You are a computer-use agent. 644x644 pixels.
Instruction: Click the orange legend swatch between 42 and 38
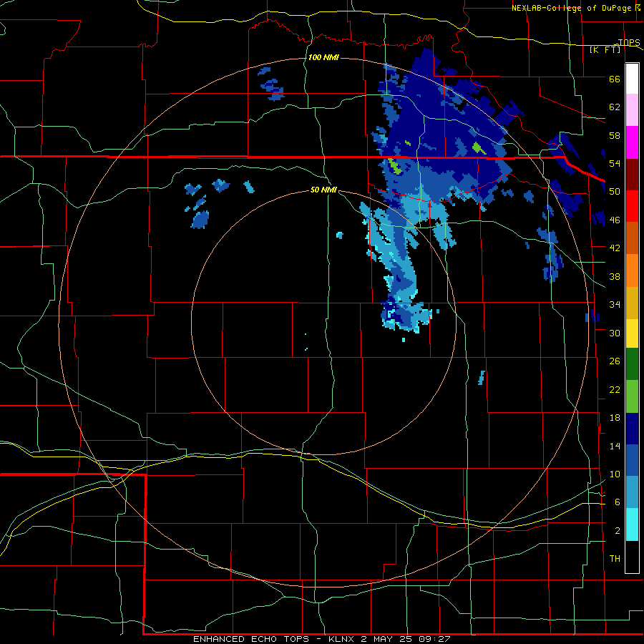pos(632,270)
